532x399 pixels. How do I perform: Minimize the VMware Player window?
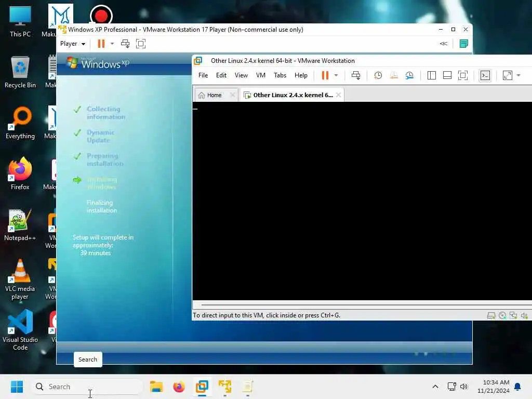(x=441, y=30)
